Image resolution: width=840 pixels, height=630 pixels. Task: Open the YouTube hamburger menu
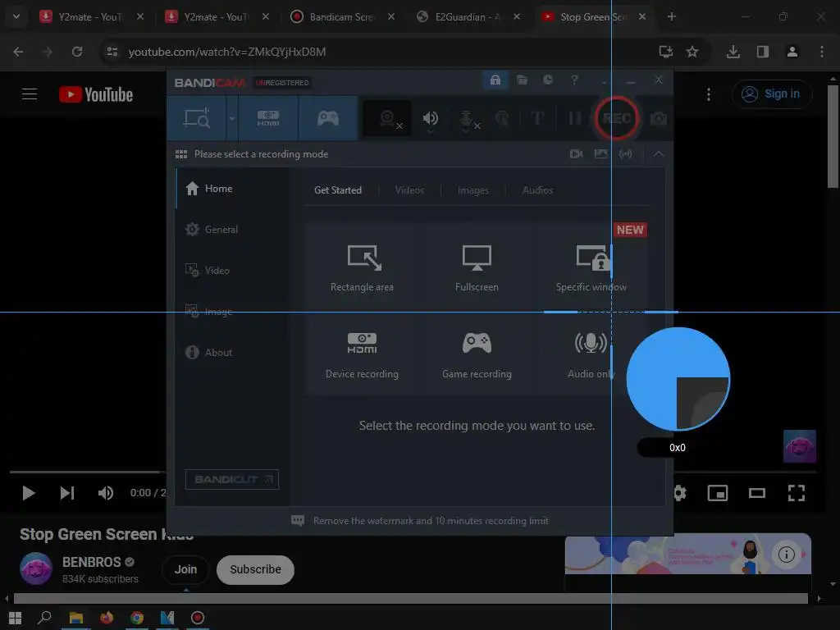[30, 94]
